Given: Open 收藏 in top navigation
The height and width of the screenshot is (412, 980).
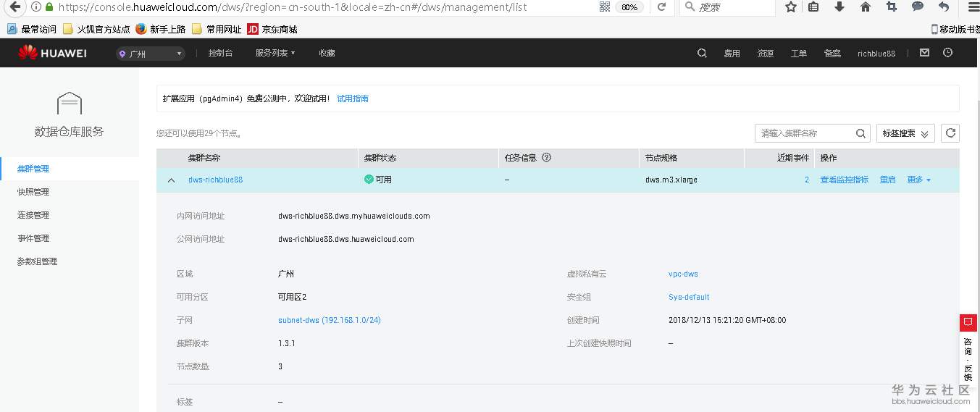Looking at the screenshot, I should click(x=327, y=54).
